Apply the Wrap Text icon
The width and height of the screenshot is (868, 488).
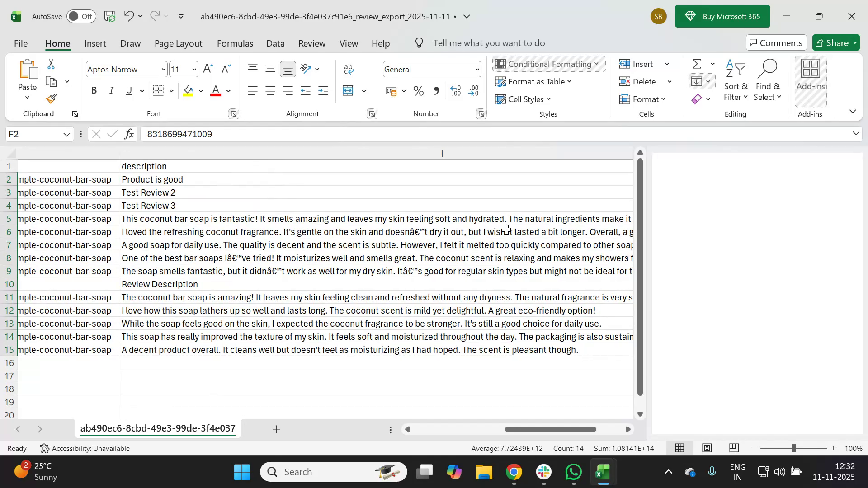click(x=348, y=69)
